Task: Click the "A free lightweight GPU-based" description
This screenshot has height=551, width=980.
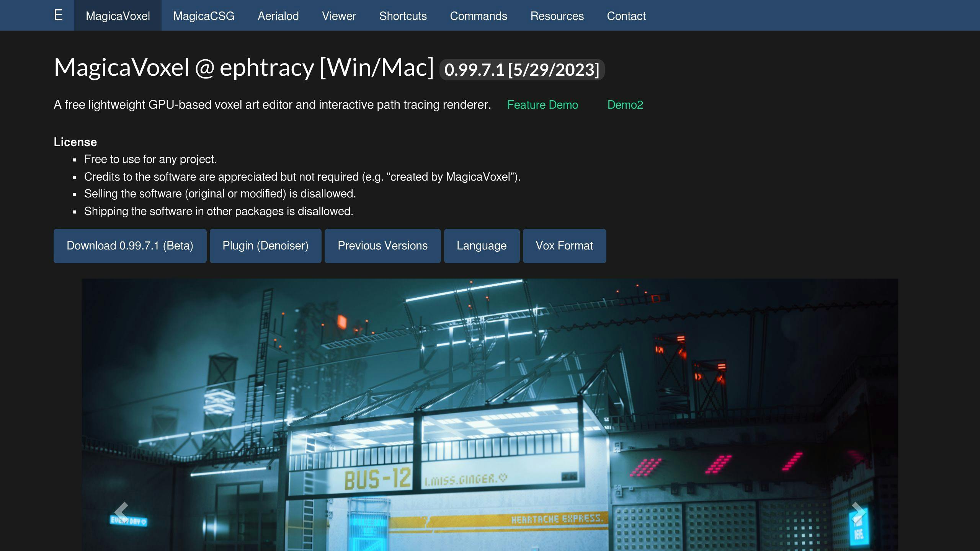Action: click(x=272, y=104)
